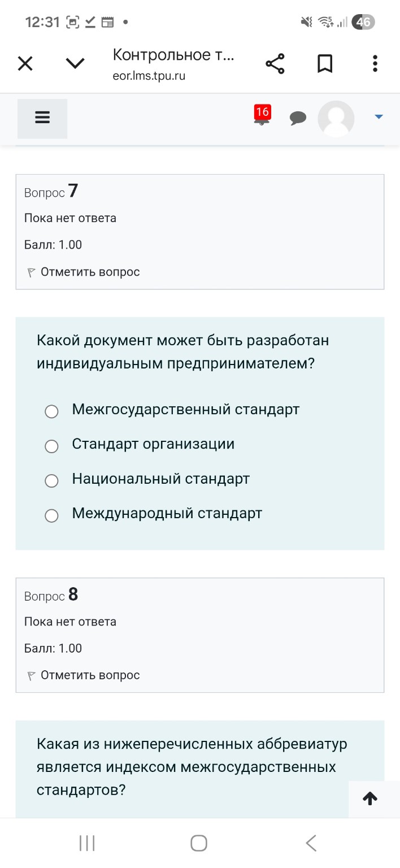Tap the scroll-to-top arrow button

(x=370, y=798)
